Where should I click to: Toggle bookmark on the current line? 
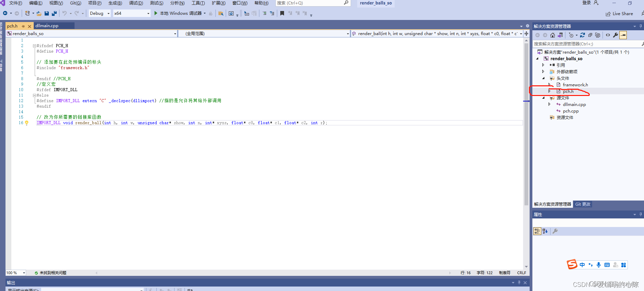282,13
